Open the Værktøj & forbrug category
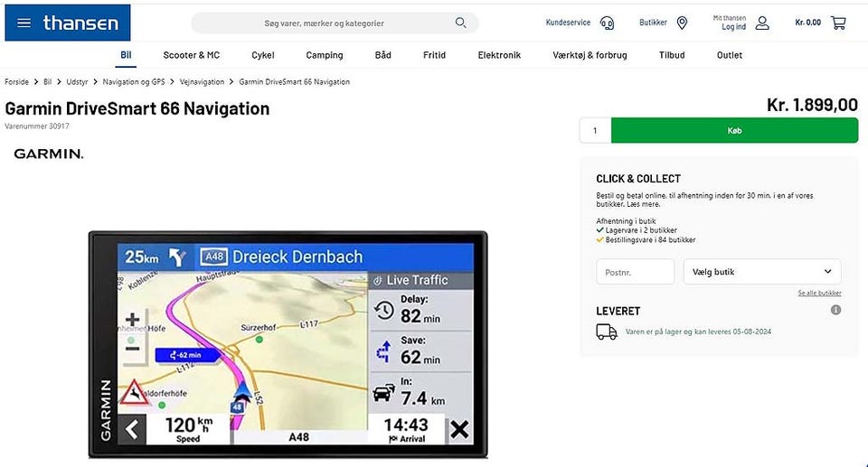Screen dimensions: 868x467 pos(590,55)
